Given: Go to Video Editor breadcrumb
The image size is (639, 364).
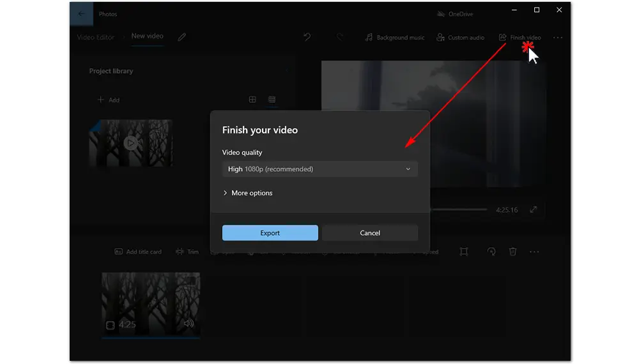Looking at the screenshot, I should pyautogui.click(x=96, y=37).
